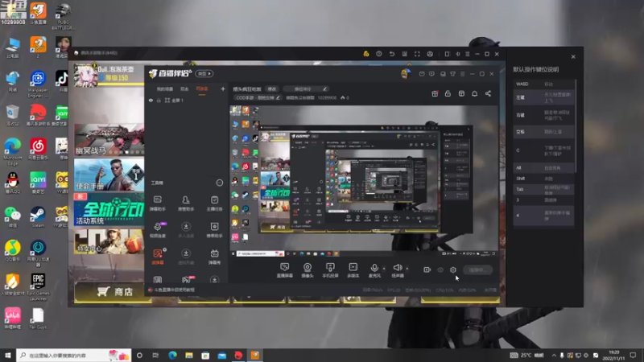Viewport: 644px width, 362px height.
Task: Add a camera source via bottom bar
Action: (308, 270)
